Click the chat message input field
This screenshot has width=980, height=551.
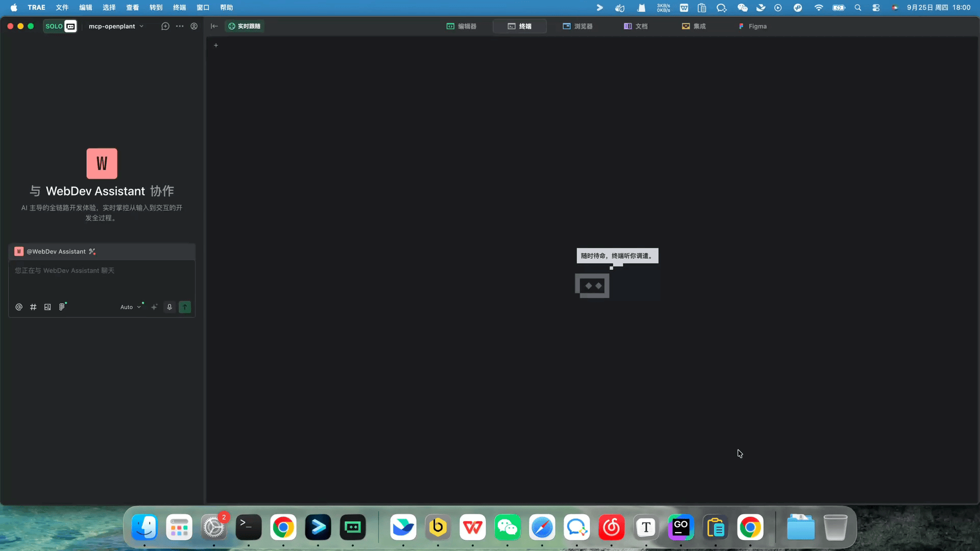point(102,280)
